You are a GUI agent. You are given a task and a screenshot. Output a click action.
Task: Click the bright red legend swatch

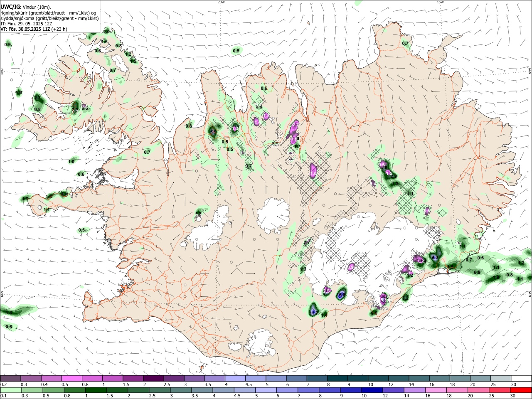(x=521, y=390)
